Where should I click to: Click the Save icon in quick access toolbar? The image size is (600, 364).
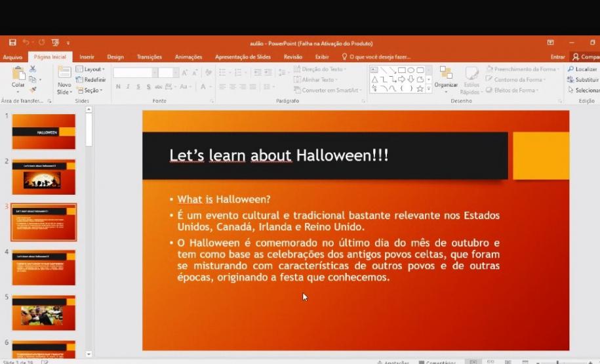(12, 43)
